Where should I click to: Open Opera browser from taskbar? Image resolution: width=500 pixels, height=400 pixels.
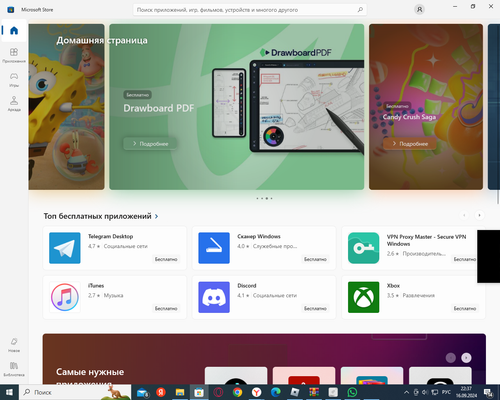(218, 392)
